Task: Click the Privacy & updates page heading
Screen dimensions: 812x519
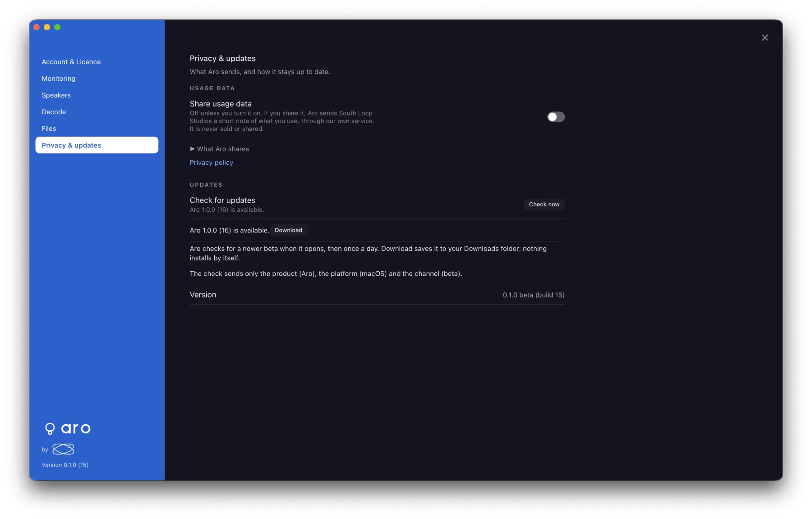Action: pos(222,58)
